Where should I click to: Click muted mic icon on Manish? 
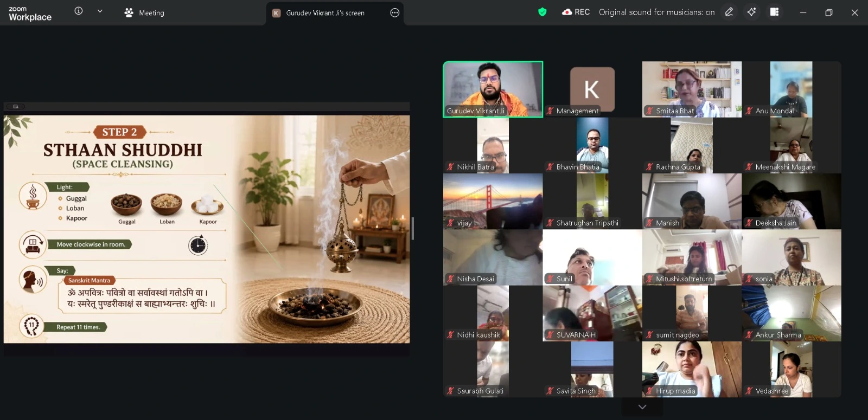(649, 223)
